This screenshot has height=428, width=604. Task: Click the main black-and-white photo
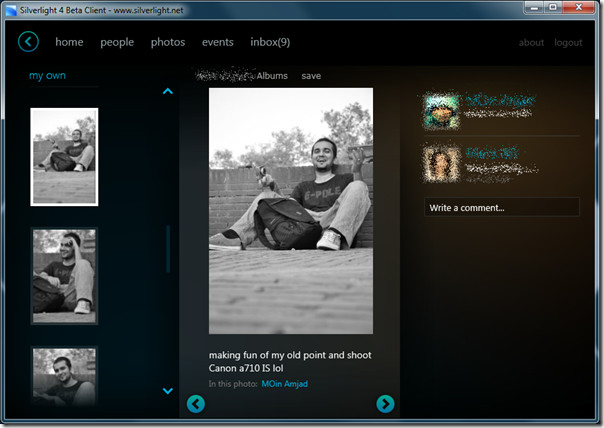click(291, 211)
